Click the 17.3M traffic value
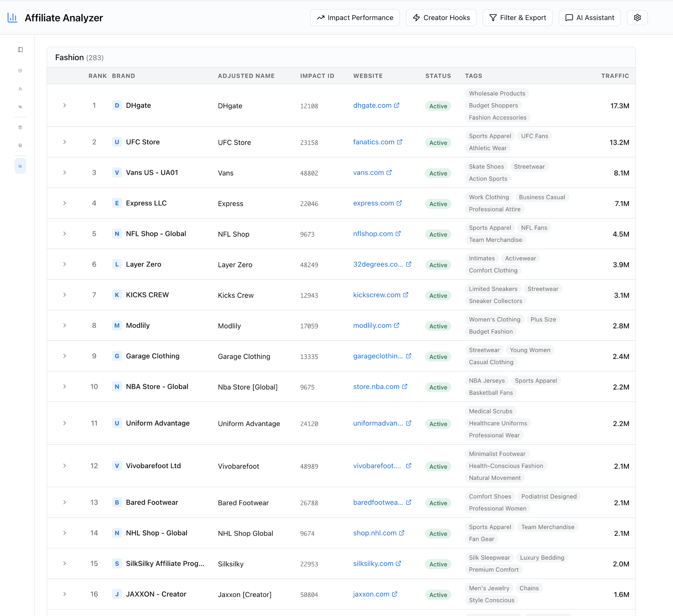This screenshot has height=616, width=673. click(619, 106)
